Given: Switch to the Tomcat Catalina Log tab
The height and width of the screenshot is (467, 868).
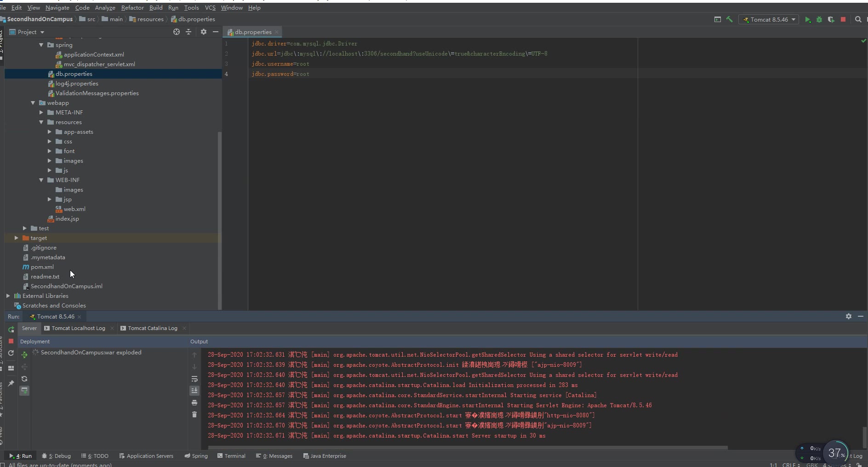Looking at the screenshot, I should pyautogui.click(x=152, y=328).
